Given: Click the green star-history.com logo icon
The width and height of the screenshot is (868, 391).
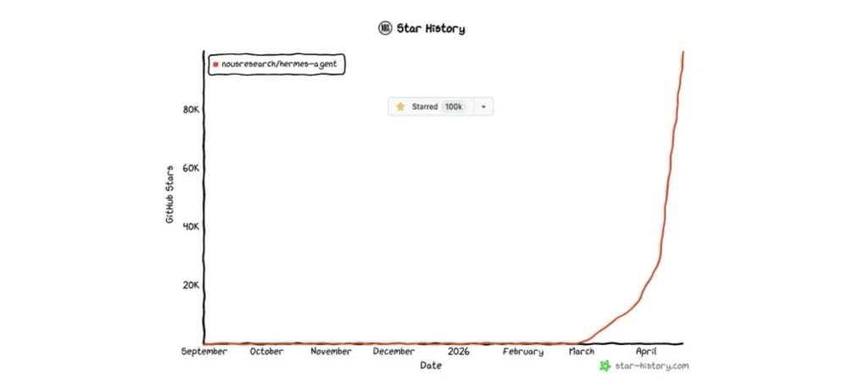Looking at the screenshot, I should 604,366.
